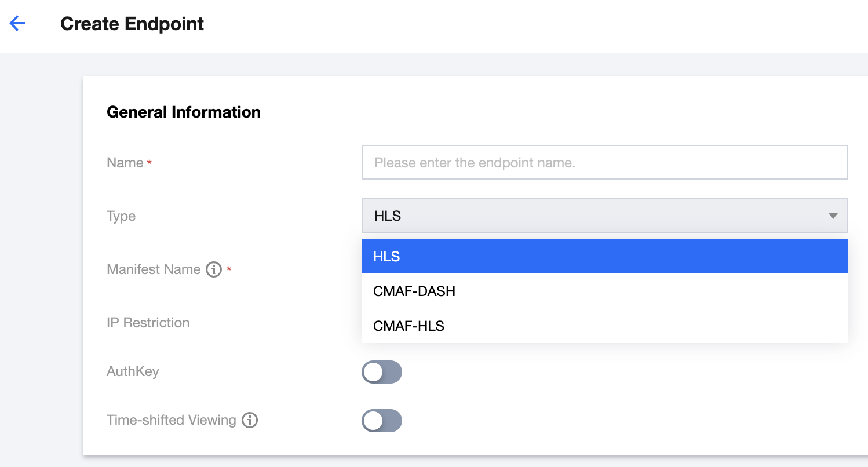Select the highlighted HLS option
The height and width of the screenshot is (467, 868).
click(x=604, y=256)
